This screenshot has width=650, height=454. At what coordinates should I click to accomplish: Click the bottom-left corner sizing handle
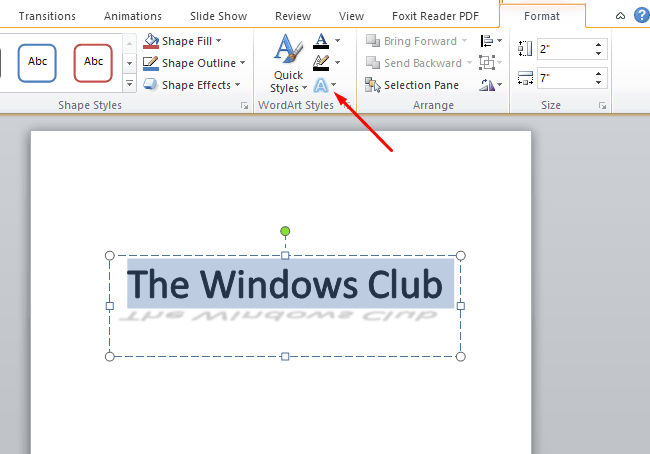(109, 357)
